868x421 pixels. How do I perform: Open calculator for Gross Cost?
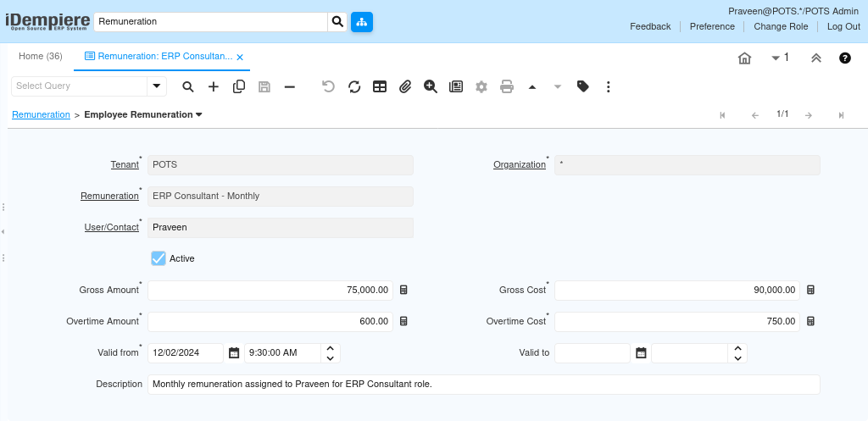pos(810,290)
